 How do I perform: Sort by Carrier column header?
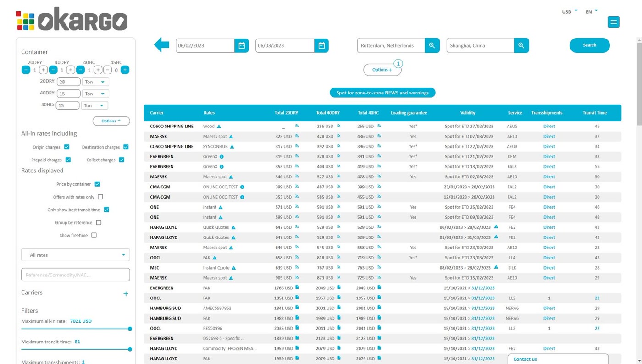point(157,113)
